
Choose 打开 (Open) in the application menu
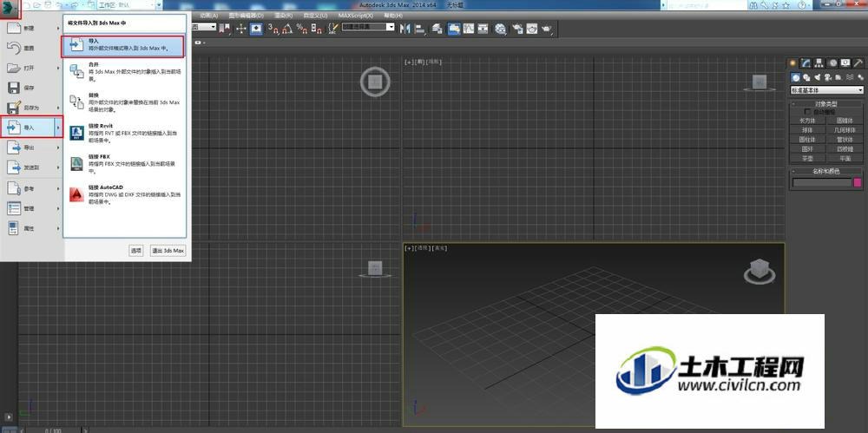click(x=31, y=68)
